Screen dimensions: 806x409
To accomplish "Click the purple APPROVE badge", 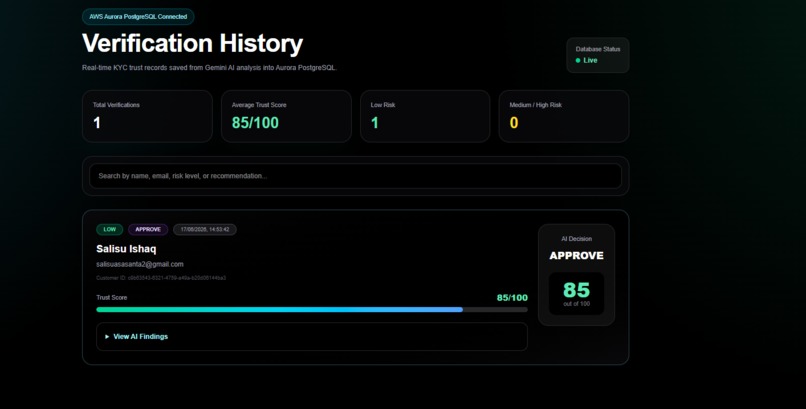I will point(148,229).
